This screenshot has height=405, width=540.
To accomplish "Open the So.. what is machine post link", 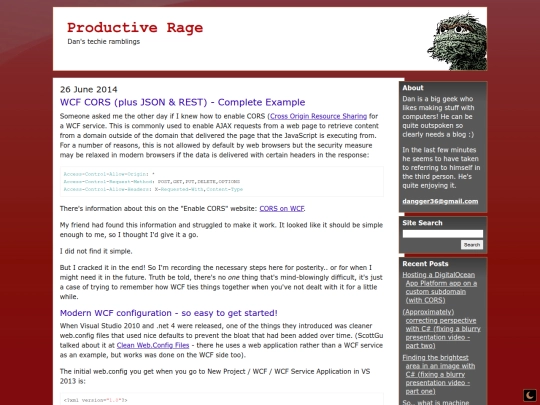I will [x=436, y=402].
